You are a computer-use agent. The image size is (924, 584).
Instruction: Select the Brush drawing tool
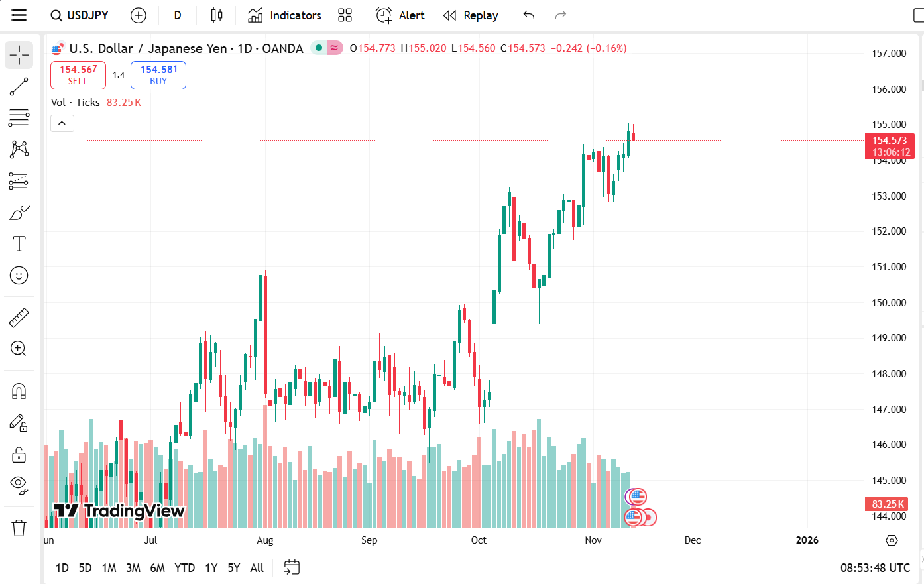[x=19, y=213]
